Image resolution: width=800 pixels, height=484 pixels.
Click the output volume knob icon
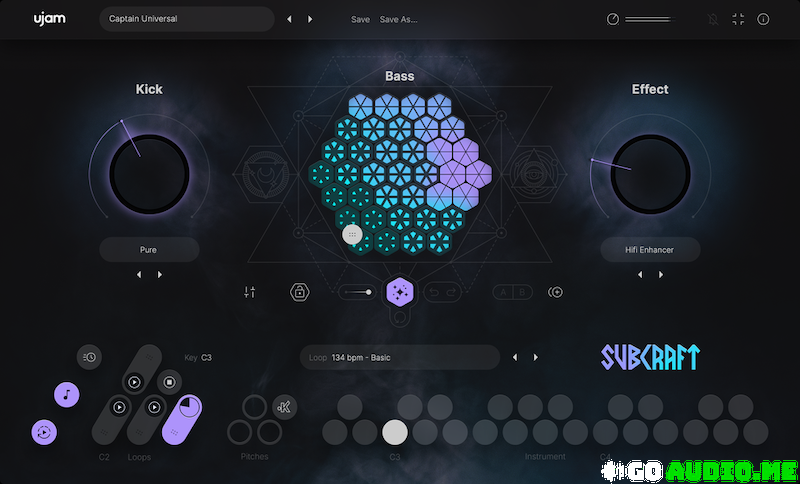pyautogui.click(x=613, y=19)
